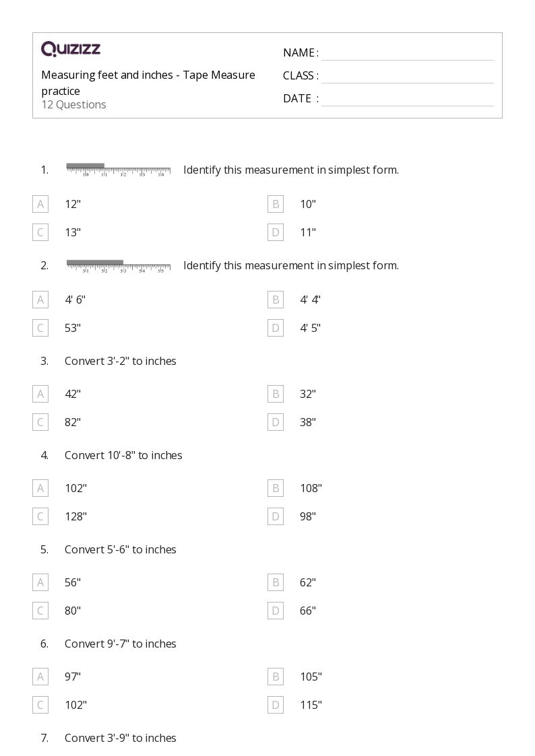
Task: Select box D for 66" answer
Action: coord(275,611)
